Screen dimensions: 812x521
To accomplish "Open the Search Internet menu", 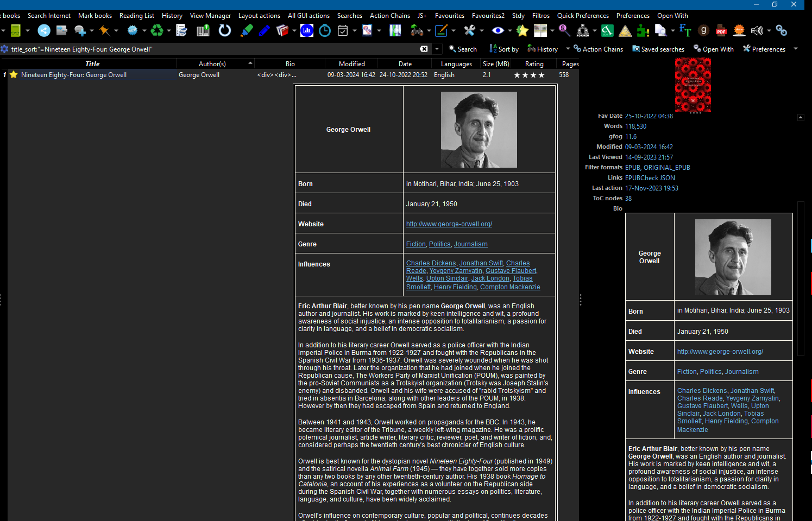I will [49, 16].
